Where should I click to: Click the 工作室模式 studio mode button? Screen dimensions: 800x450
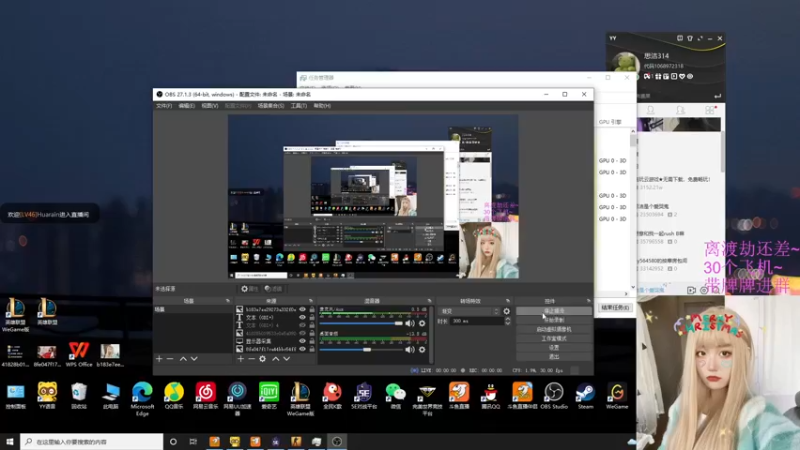pos(554,338)
